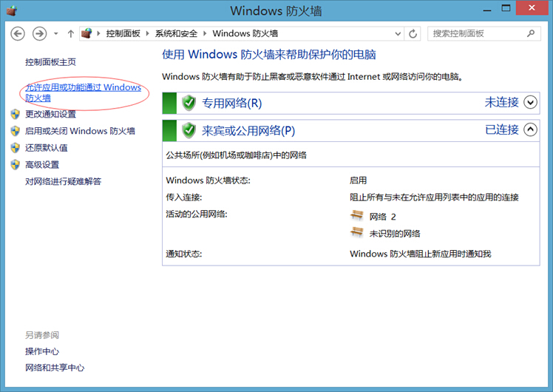
Task: Click the 通知状态 label
Action: coord(184,254)
